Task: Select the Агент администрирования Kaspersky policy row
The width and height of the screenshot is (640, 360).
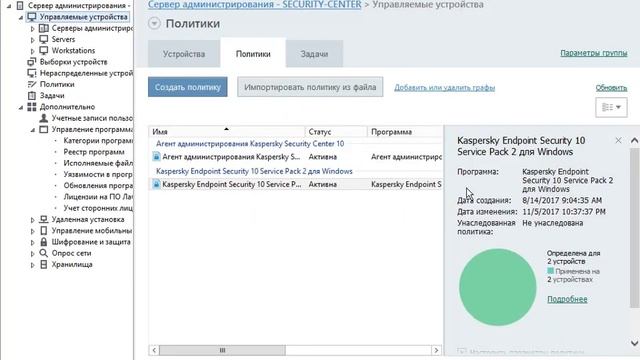Action: (x=296, y=157)
